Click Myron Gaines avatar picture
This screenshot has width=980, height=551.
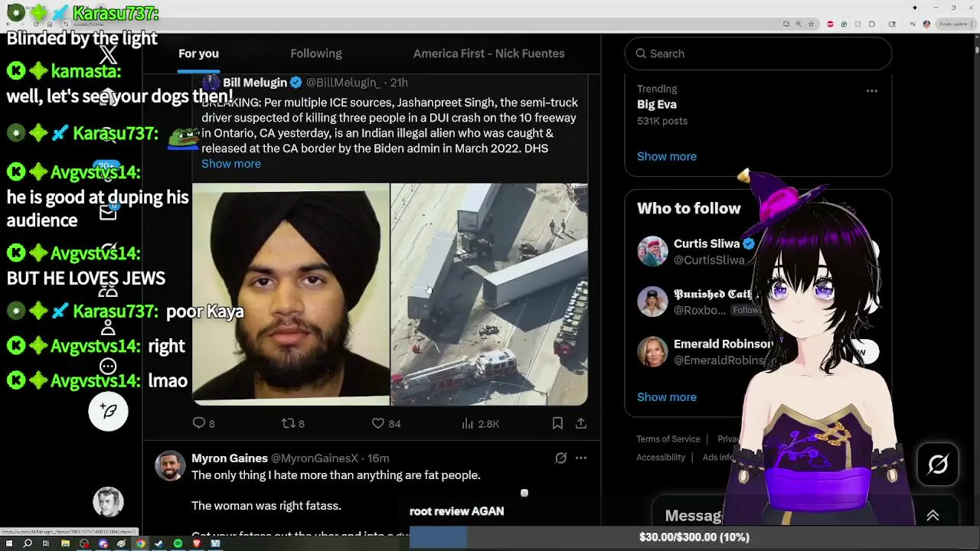170,465
